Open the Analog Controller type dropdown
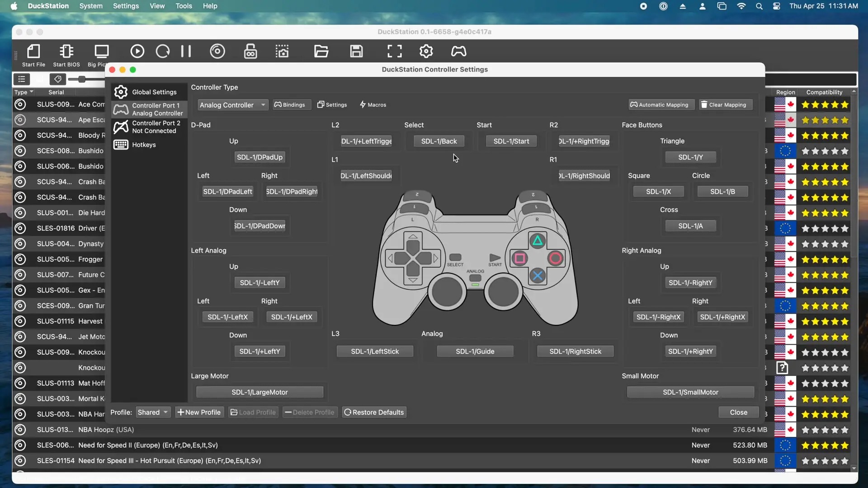Image resolution: width=868 pixels, height=488 pixels. [x=233, y=105]
